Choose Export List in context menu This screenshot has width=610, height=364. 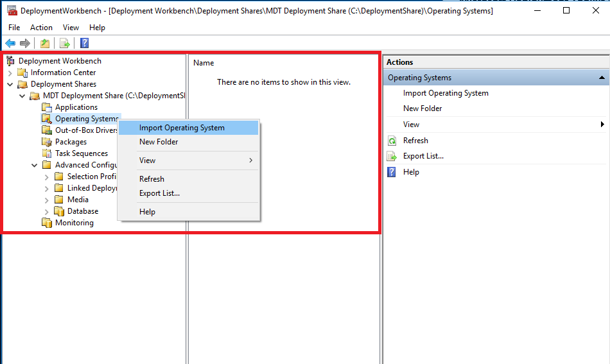tap(188, 193)
